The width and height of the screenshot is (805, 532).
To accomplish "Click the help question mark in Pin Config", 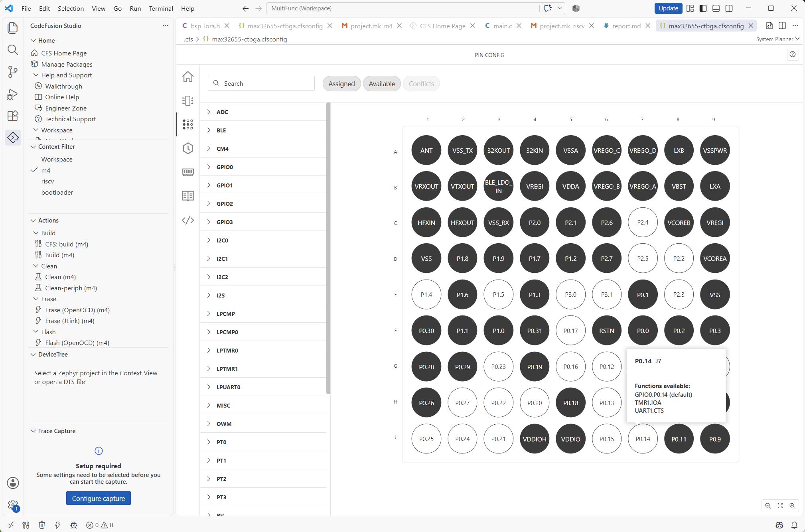I will click(793, 55).
